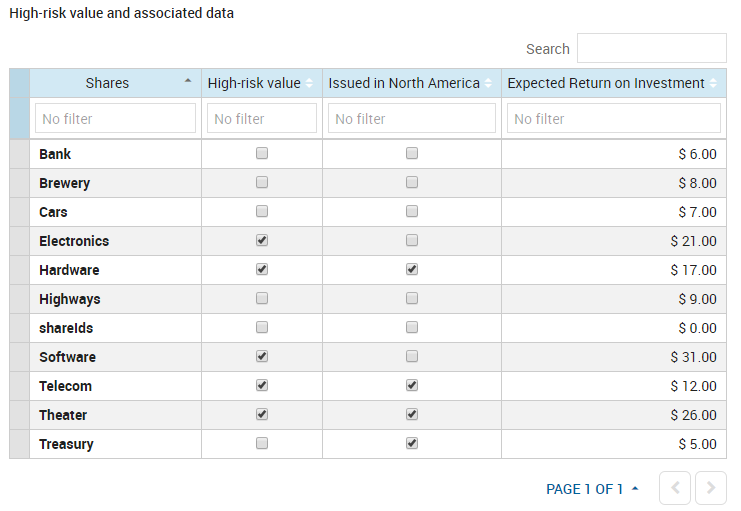Toggle High-risk value checkbox for Bank
Viewport: 741px width, 511px height.
click(262, 154)
